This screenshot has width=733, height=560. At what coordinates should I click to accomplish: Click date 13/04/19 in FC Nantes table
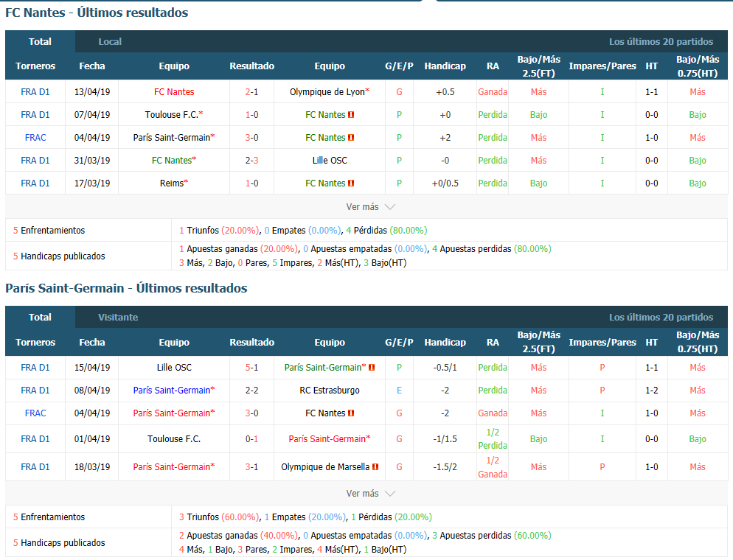click(92, 92)
